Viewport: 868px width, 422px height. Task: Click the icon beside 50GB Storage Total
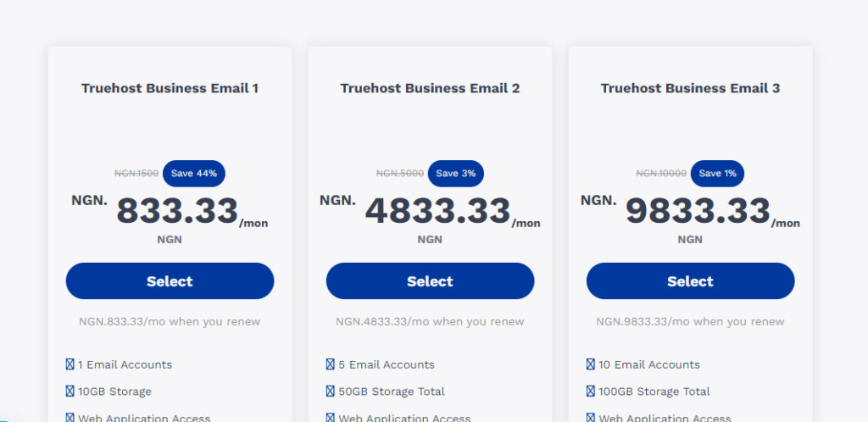(330, 391)
